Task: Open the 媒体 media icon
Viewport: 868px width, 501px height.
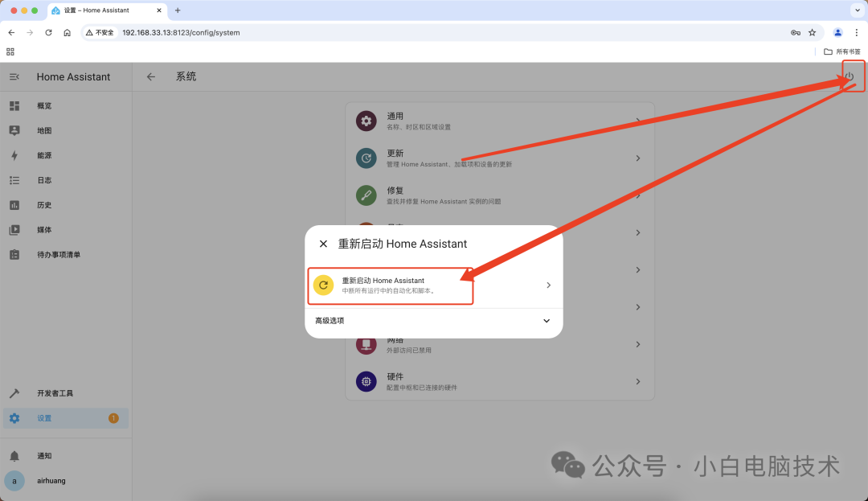Action: (x=14, y=230)
